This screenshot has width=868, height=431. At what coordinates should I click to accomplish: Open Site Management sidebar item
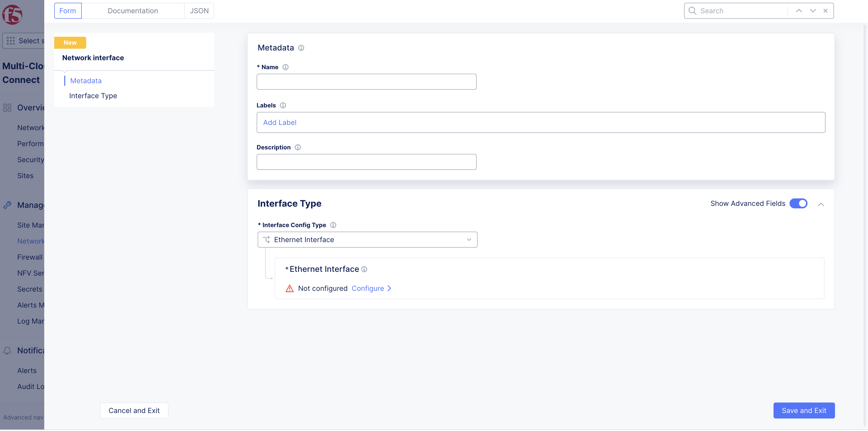tap(31, 225)
